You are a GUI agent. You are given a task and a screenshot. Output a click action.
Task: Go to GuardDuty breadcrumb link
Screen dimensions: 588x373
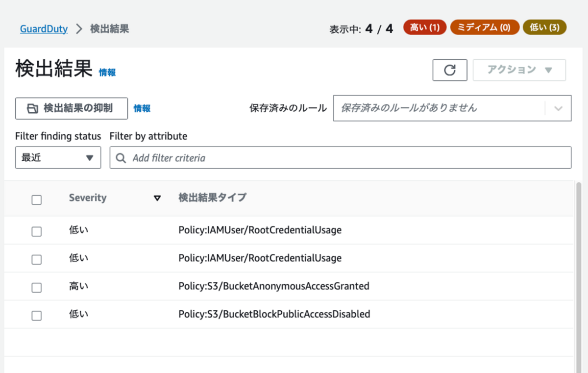pos(44,29)
